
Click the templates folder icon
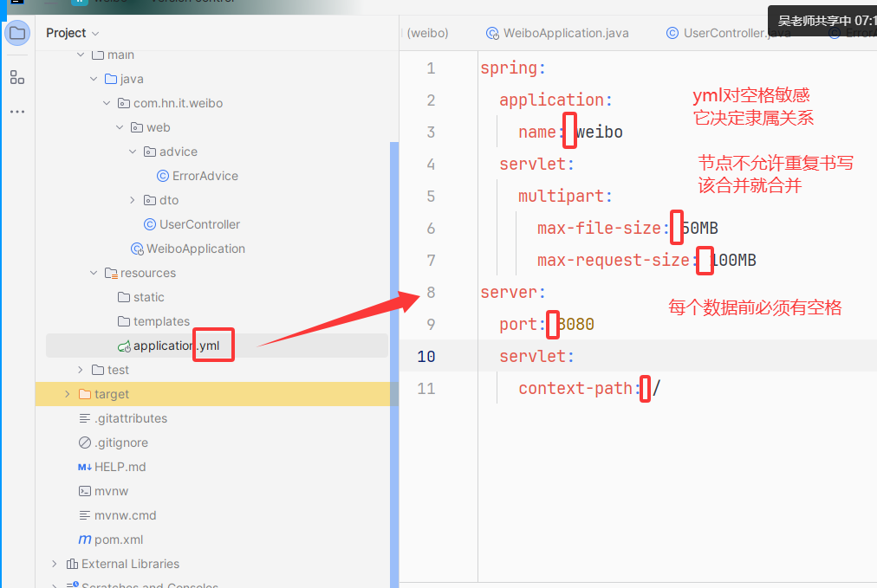coord(124,321)
